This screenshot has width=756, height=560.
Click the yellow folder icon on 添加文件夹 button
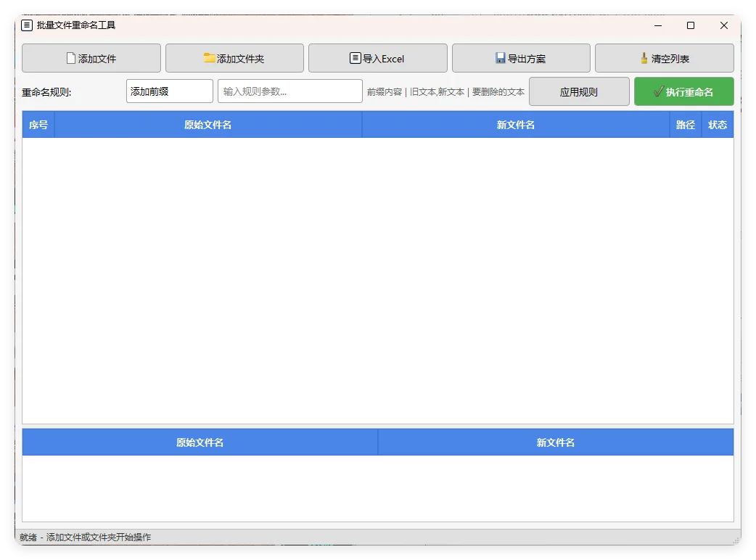[209, 58]
